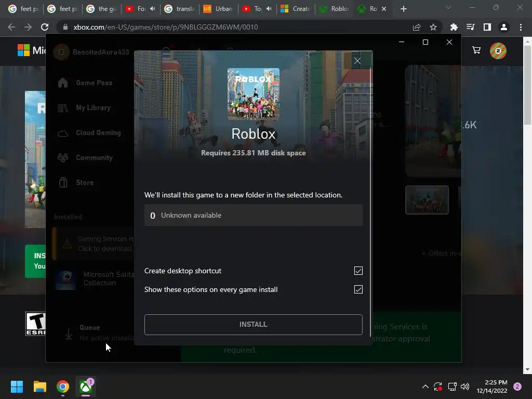Click the Game Pass home icon
The height and width of the screenshot is (399, 532).
tap(63, 83)
